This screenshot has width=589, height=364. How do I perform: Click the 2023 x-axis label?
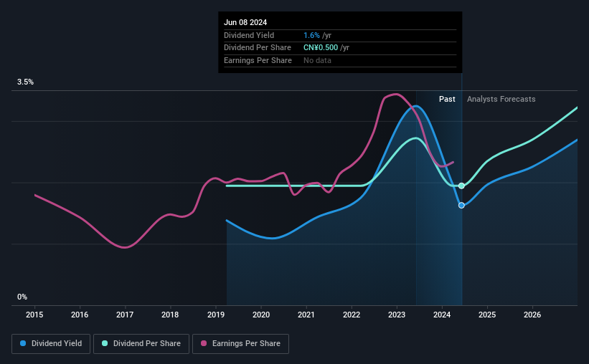point(397,315)
